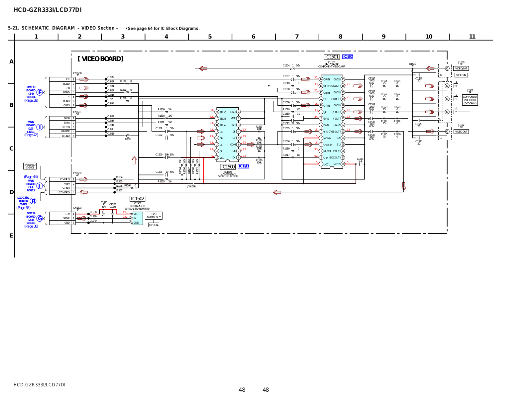Click the circled F board reference marker
The image size is (532, 400).
coord(40,92)
